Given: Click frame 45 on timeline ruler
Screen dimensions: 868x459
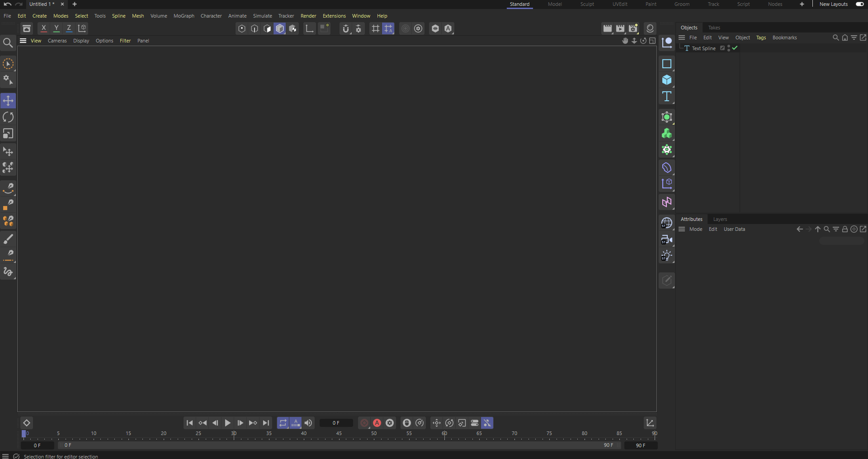Looking at the screenshot, I should [x=339, y=434].
